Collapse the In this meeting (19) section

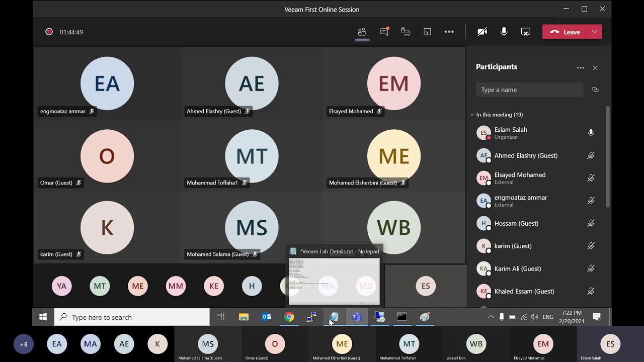pyautogui.click(x=472, y=115)
